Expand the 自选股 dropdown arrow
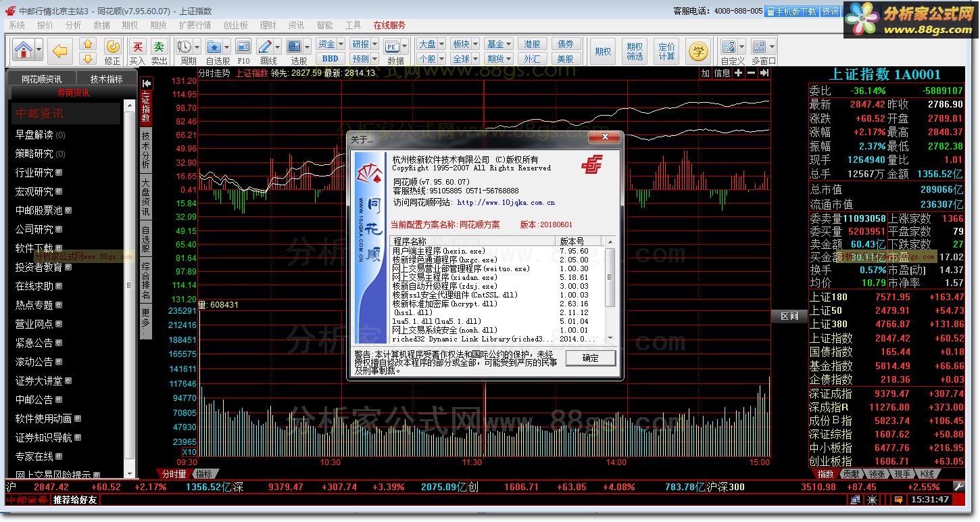This screenshot has width=980, height=522. [226, 47]
